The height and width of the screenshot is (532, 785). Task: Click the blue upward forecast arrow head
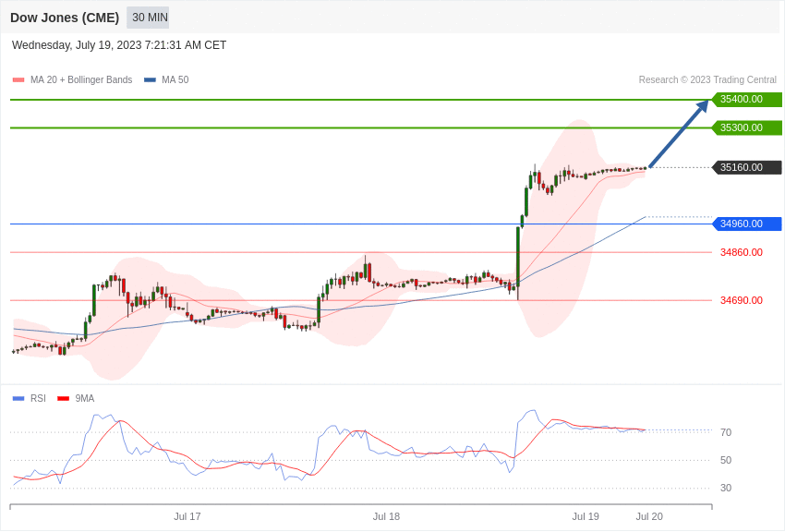[703, 105]
